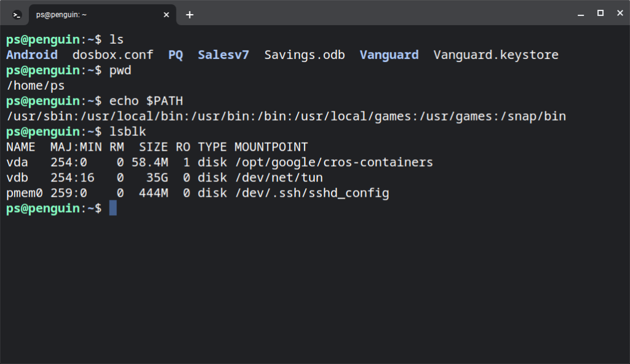
Task: Open a new terminal tab
Action: (189, 14)
